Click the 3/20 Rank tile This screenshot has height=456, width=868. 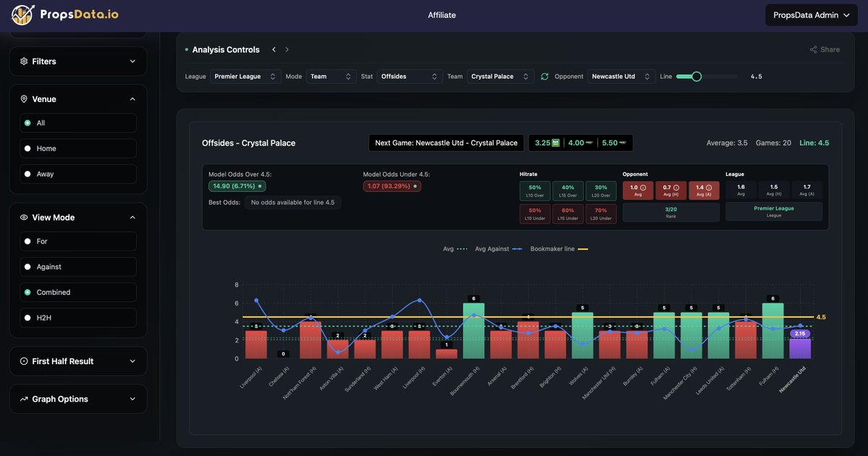tap(671, 213)
